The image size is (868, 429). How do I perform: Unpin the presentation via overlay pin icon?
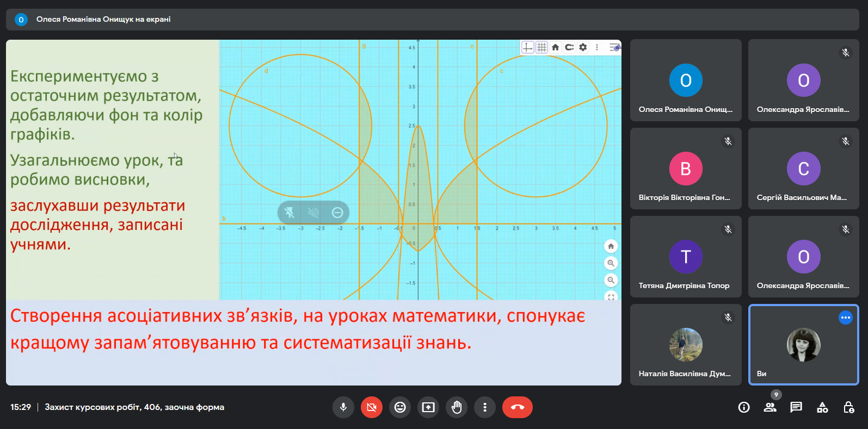point(290,213)
